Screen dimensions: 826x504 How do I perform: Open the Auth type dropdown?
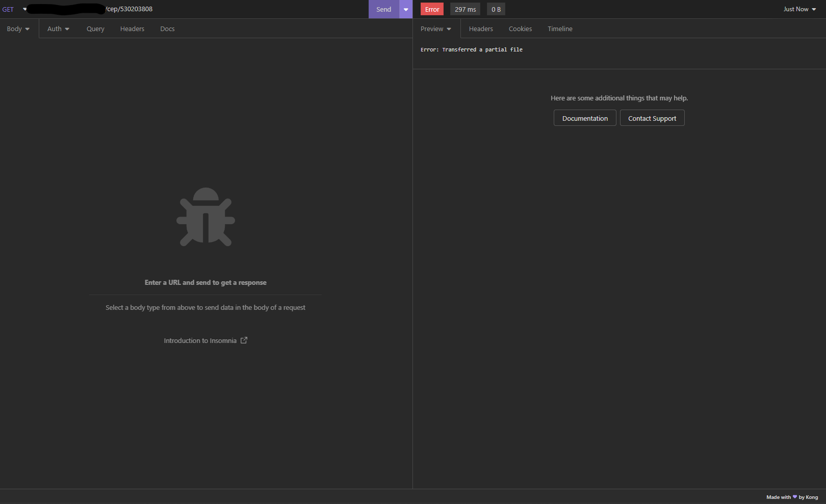point(58,29)
